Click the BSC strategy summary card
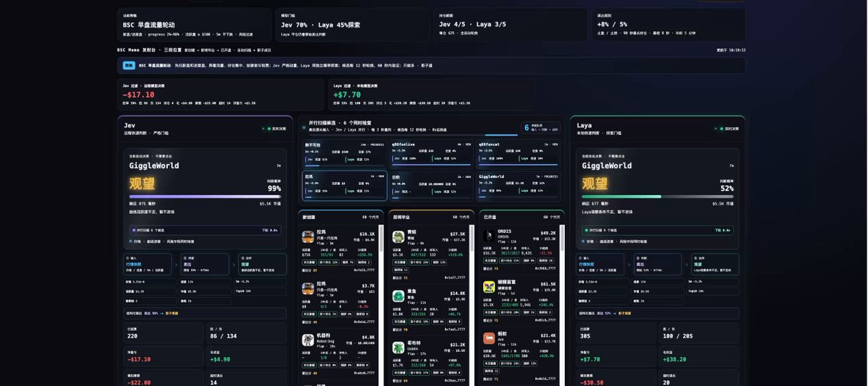Image resolution: width=868 pixels, height=386 pixels. point(196,25)
